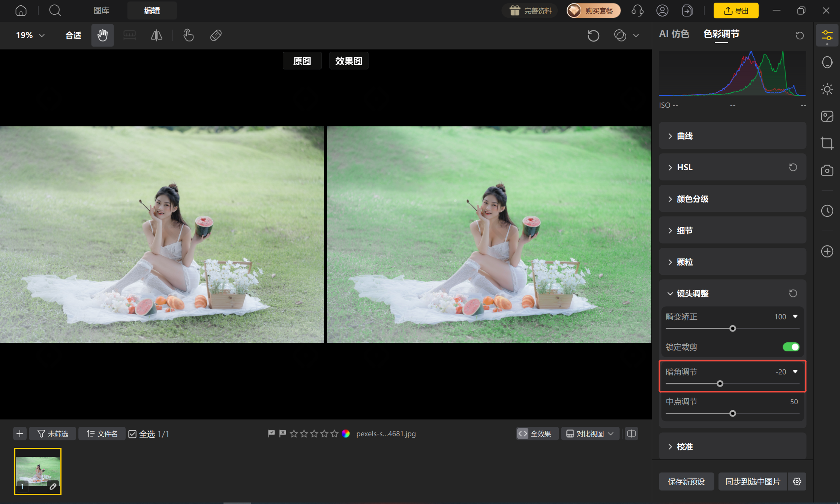Select the hand pan tool
This screenshot has height=504, width=840.
(x=102, y=35)
